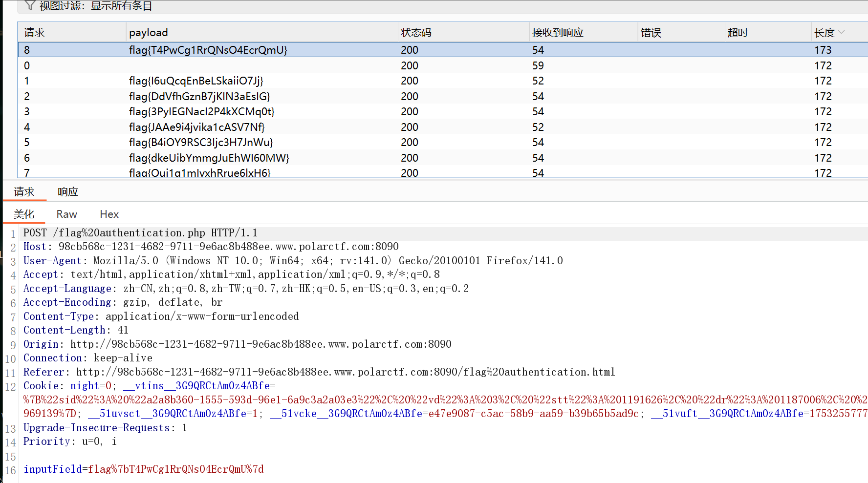Switch to the 响应 tab

click(x=68, y=192)
